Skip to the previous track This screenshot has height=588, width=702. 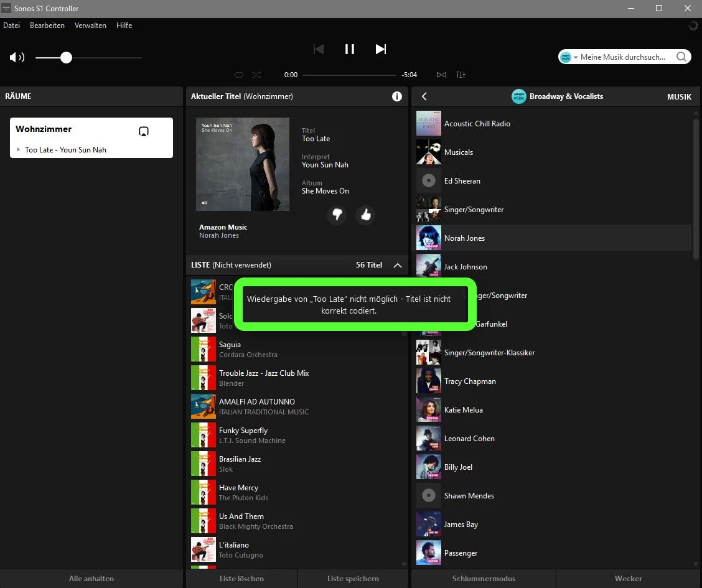[318, 49]
